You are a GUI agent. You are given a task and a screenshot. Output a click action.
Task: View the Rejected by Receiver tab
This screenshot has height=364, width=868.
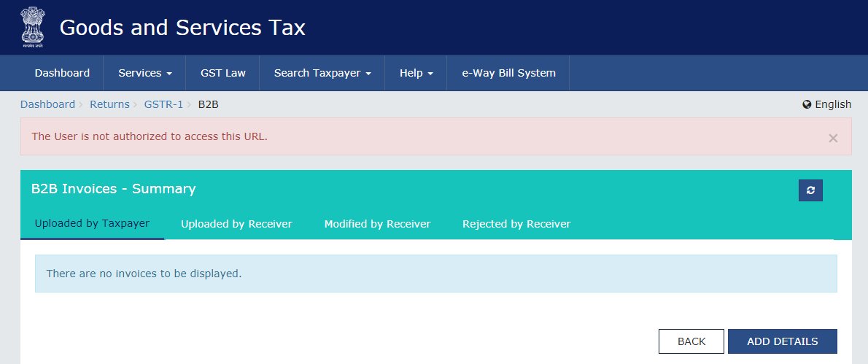pyautogui.click(x=516, y=224)
